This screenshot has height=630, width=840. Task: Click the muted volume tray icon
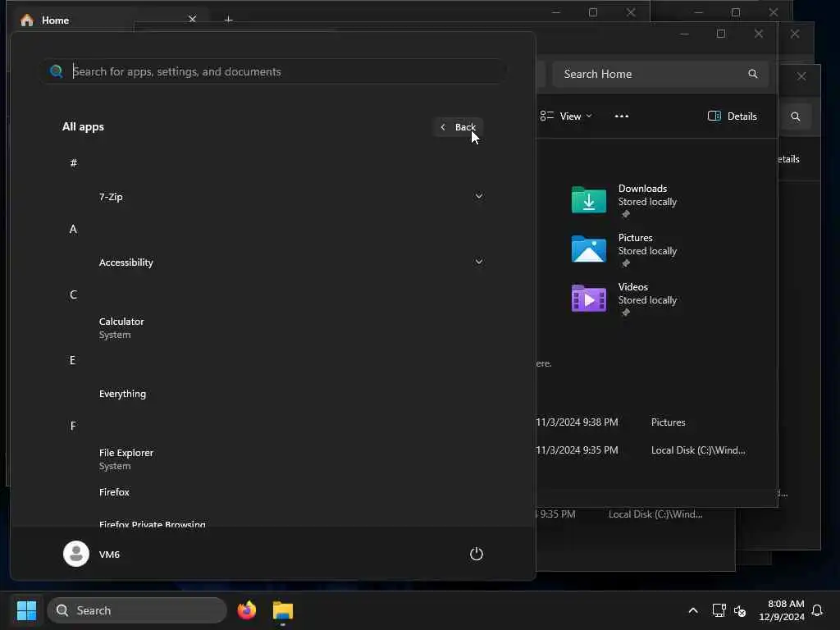(x=741, y=610)
